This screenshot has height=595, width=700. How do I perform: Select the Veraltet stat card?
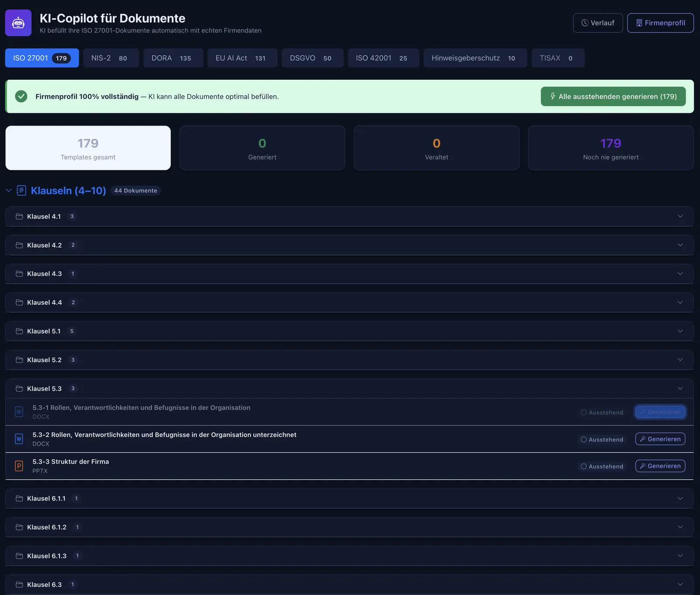coord(437,148)
